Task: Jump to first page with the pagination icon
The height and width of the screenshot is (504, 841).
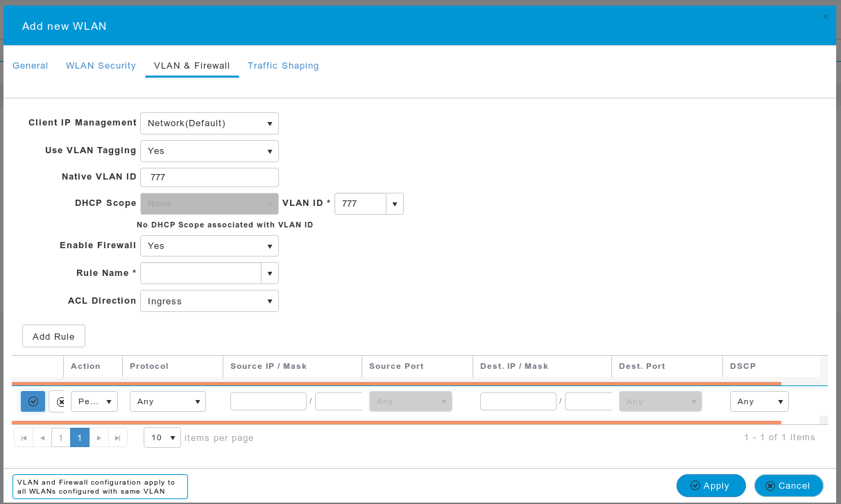Action: pyautogui.click(x=24, y=437)
